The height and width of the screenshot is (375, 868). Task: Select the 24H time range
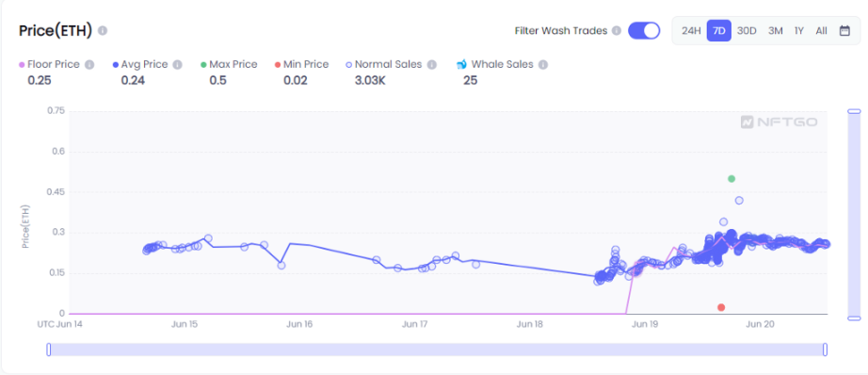(x=691, y=30)
